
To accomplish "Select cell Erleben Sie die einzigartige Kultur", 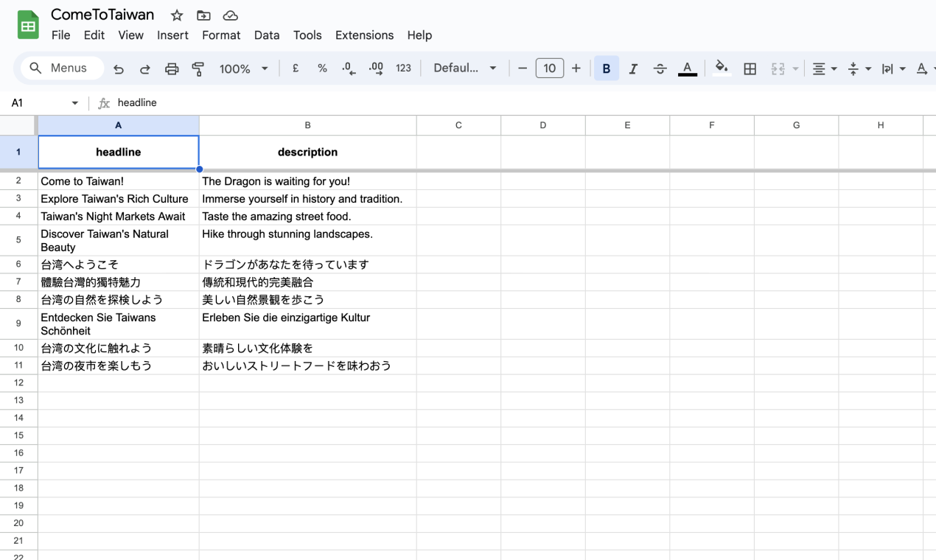I will tap(307, 324).
